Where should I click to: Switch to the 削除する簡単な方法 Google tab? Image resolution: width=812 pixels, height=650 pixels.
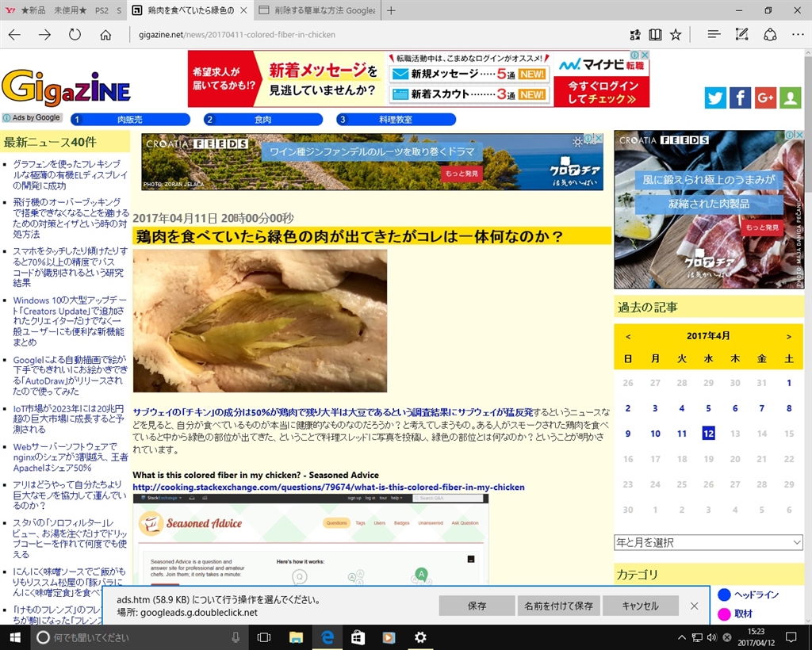click(316, 10)
